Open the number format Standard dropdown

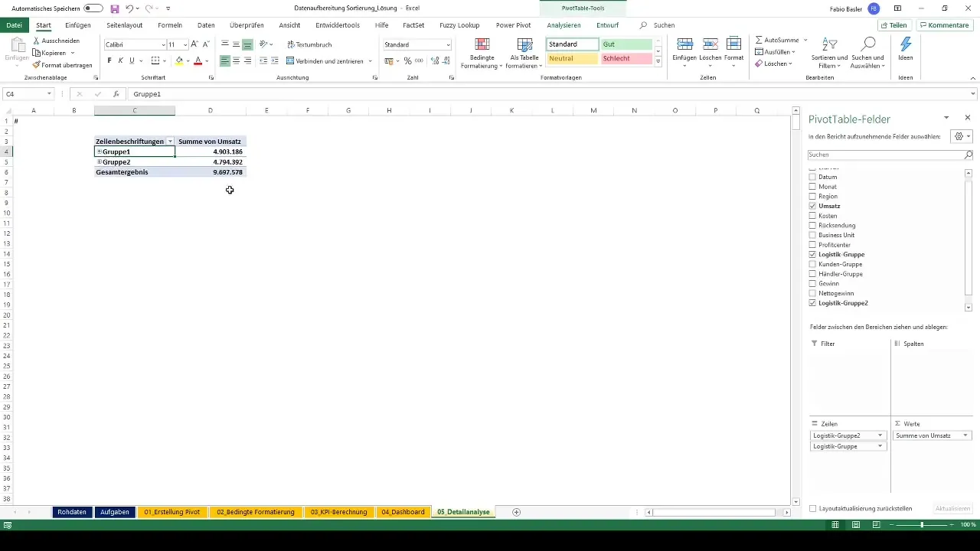pos(448,45)
